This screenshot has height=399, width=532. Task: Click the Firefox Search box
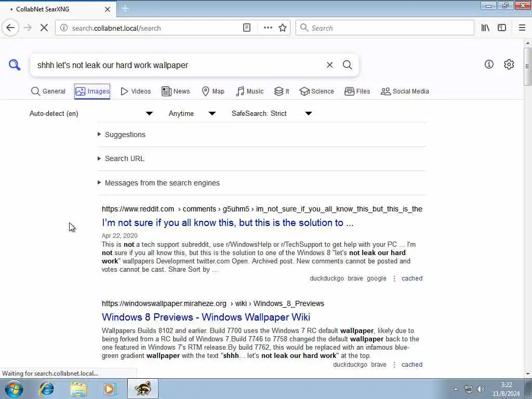click(x=385, y=28)
